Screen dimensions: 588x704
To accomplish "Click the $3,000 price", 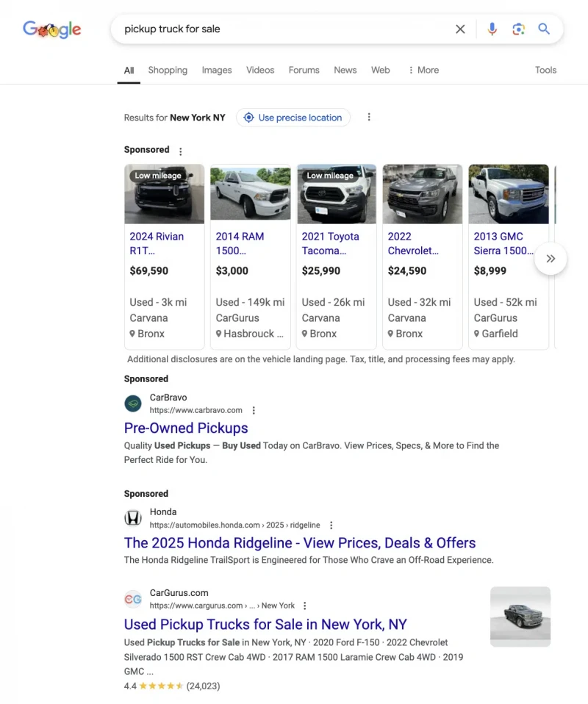I will 232,270.
